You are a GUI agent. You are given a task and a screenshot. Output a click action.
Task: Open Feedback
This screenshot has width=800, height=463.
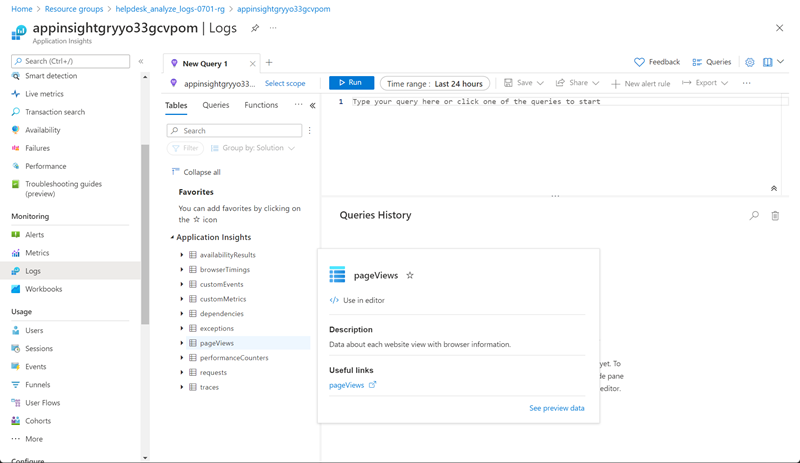click(657, 62)
